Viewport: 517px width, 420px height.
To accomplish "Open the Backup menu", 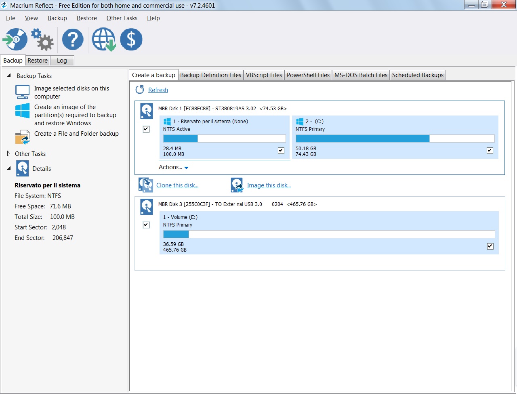I will 57,18.
